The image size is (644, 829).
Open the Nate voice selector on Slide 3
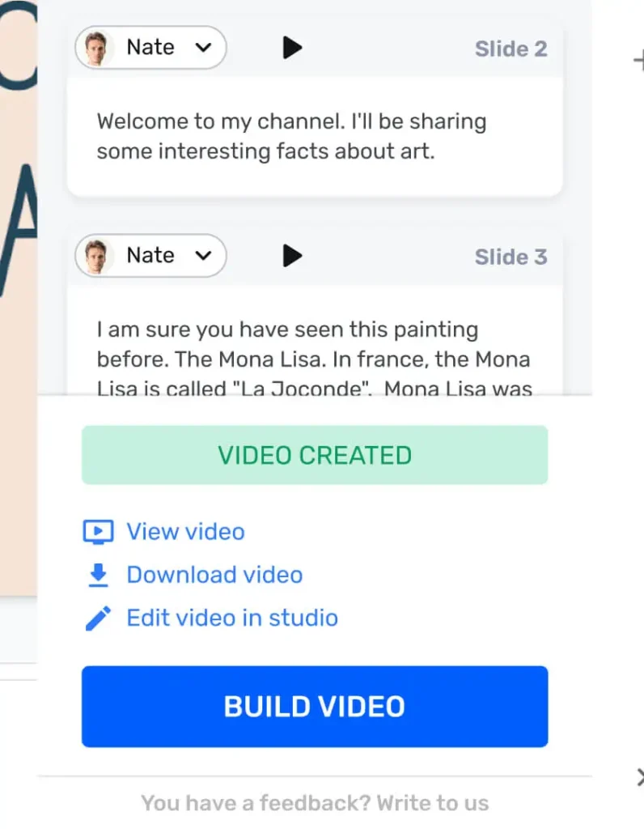151,257
